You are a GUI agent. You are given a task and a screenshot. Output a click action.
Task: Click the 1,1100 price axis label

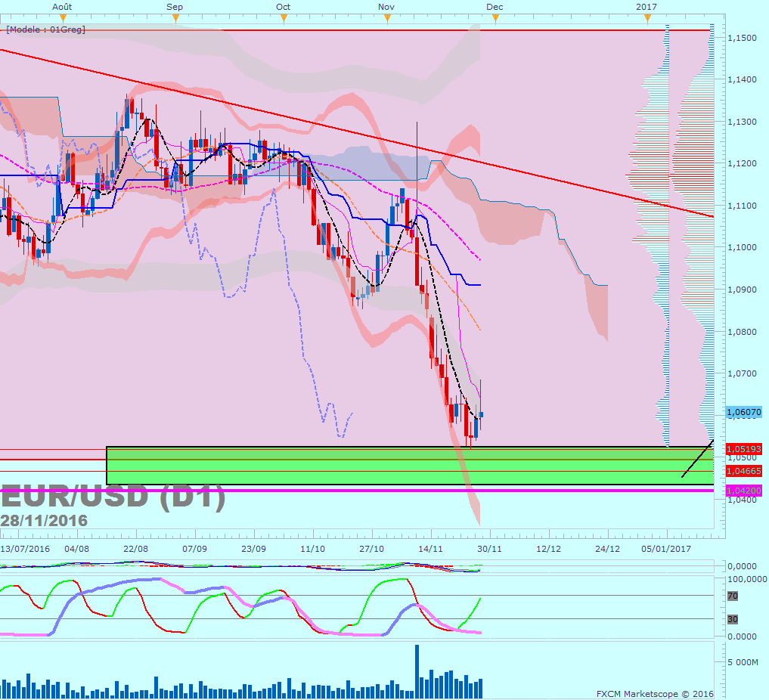point(742,206)
